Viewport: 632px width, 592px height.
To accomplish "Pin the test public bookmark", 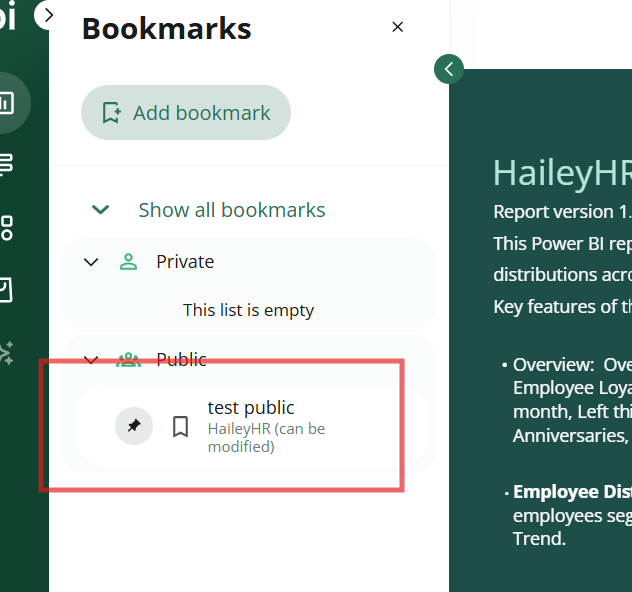I will coord(134,426).
